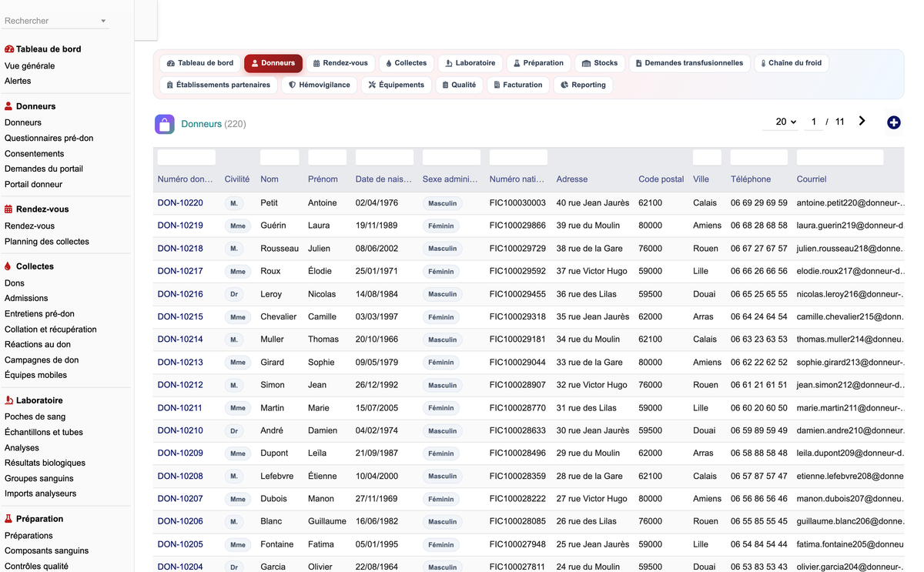Select the Donneurs tab

(273, 63)
